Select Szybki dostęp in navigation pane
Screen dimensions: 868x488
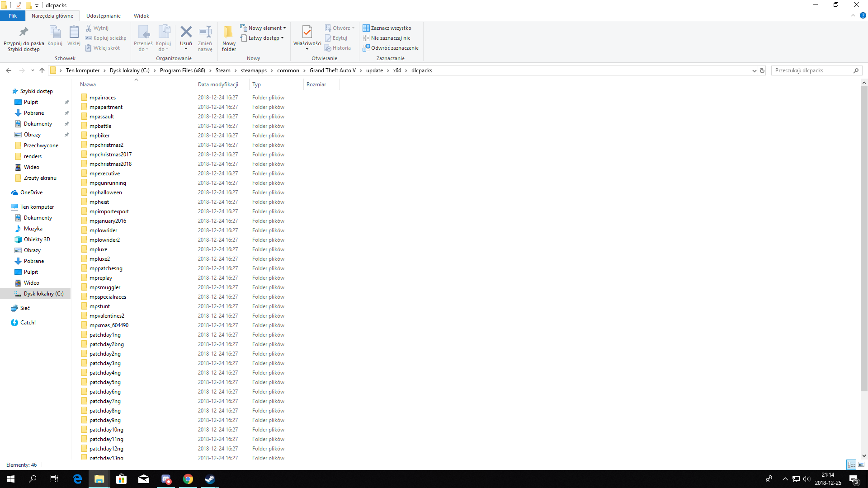(36, 91)
